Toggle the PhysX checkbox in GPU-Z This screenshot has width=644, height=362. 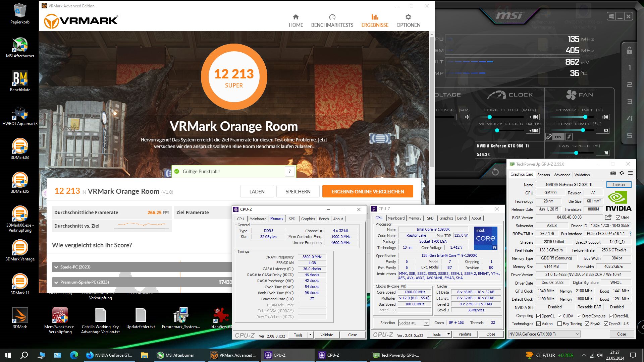[x=587, y=323]
